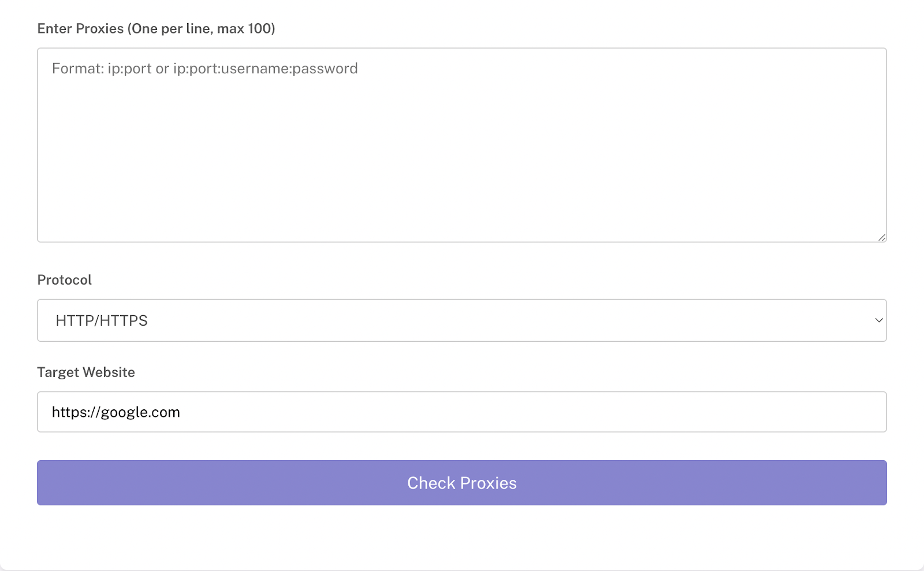Click the Check Proxies button
Screen dimensions: 924x571
[x=462, y=483]
